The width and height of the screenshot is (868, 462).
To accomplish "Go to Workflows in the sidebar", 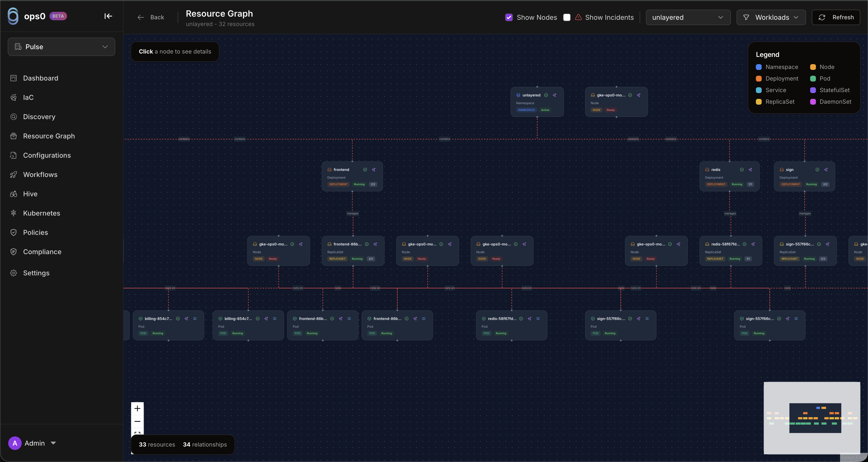I will point(40,175).
